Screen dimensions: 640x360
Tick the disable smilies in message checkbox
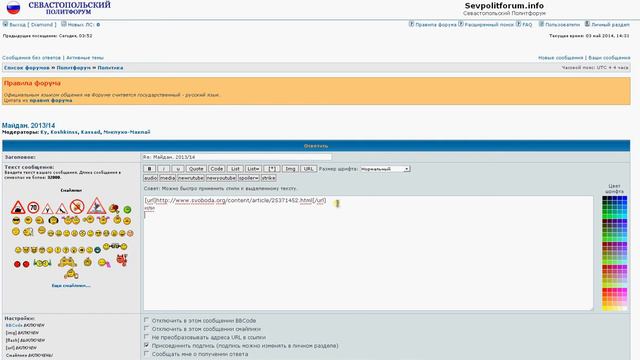pos(147,328)
